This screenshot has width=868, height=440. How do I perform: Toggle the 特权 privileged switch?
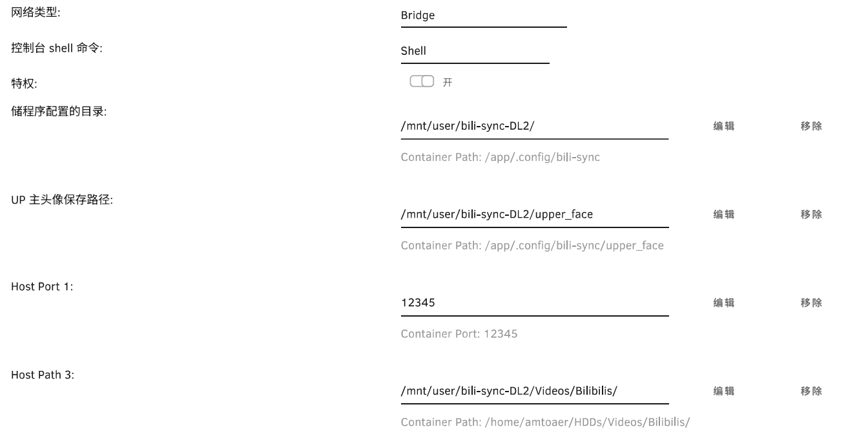(x=422, y=82)
